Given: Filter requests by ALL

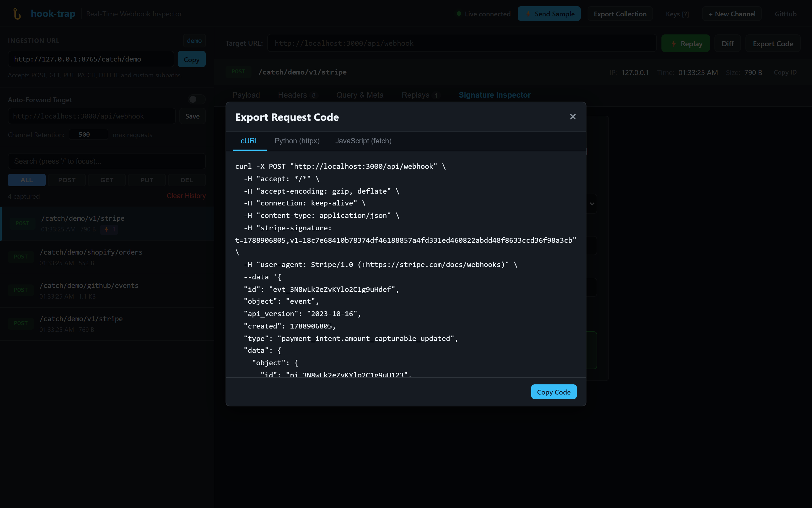Looking at the screenshot, I should click(x=27, y=180).
